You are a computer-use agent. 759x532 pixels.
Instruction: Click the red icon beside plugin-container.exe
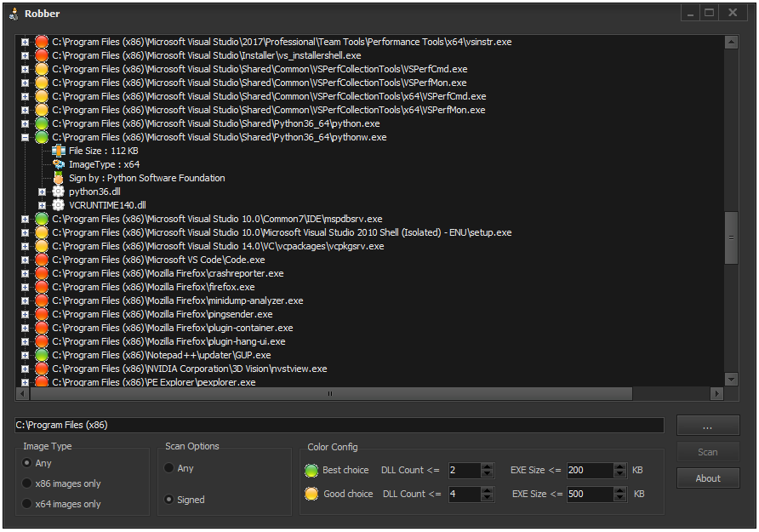pos(42,328)
